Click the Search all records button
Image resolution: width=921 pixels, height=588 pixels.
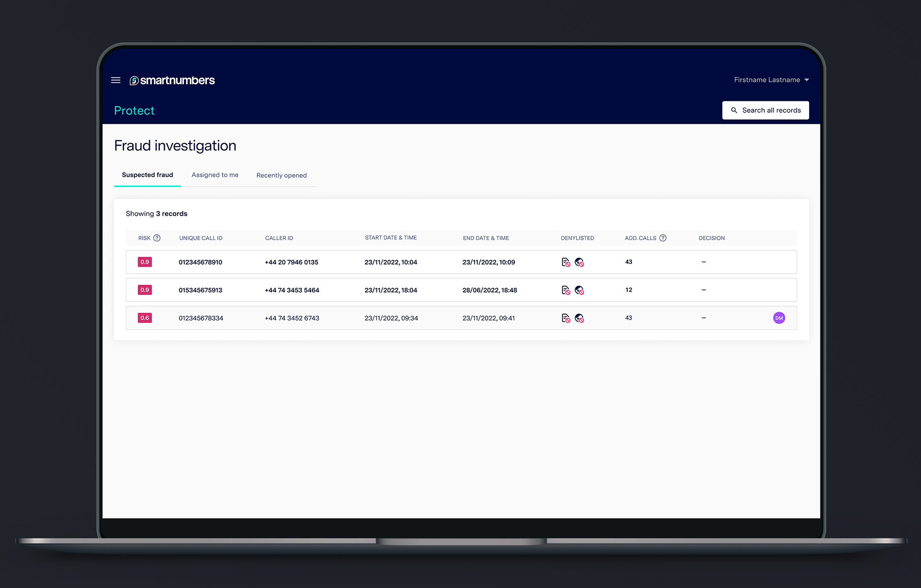[x=765, y=110]
